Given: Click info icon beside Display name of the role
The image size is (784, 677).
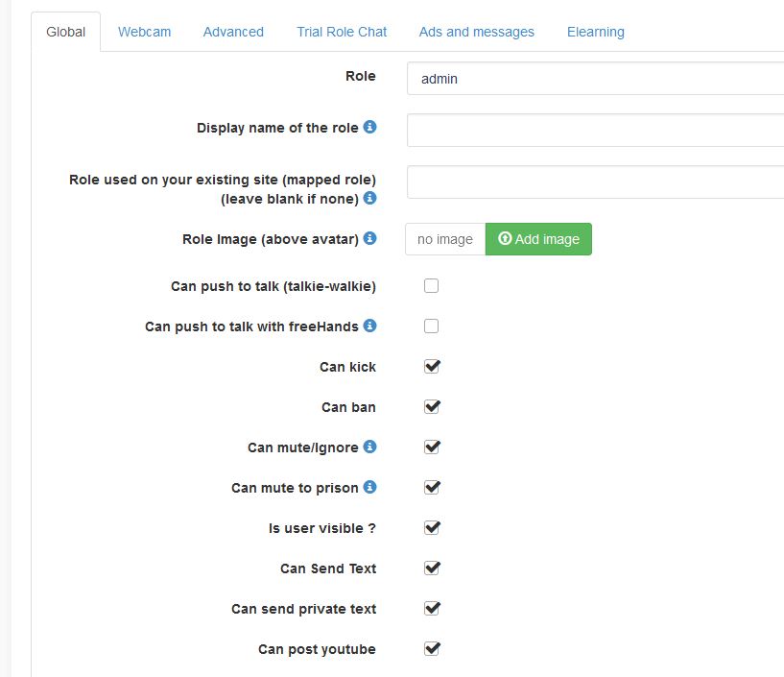Looking at the screenshot, I should tap(369, 128).
